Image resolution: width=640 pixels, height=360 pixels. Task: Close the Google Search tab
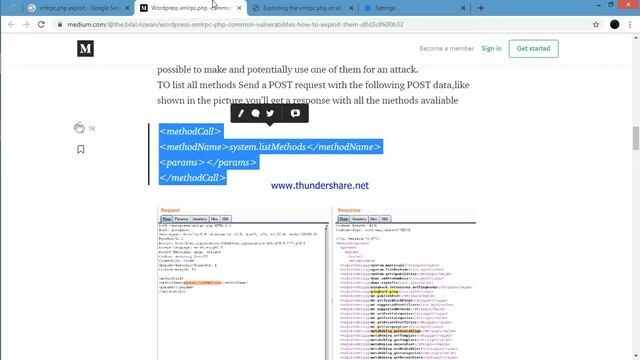[x=127, y=8]
